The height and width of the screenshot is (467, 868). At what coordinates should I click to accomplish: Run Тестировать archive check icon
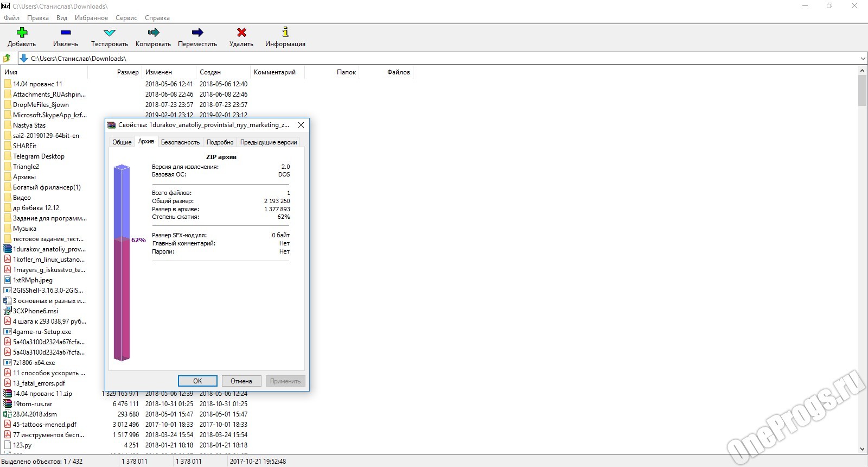click(x=110, y=33)
